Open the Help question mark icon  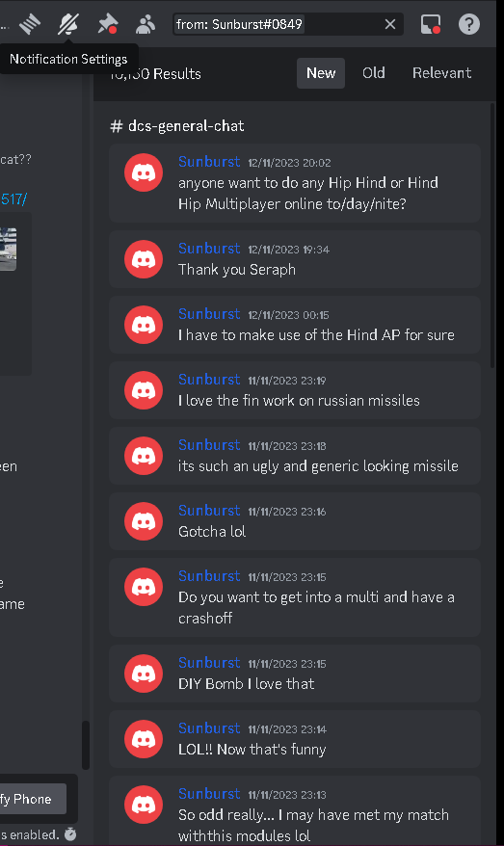click(469, 24)
